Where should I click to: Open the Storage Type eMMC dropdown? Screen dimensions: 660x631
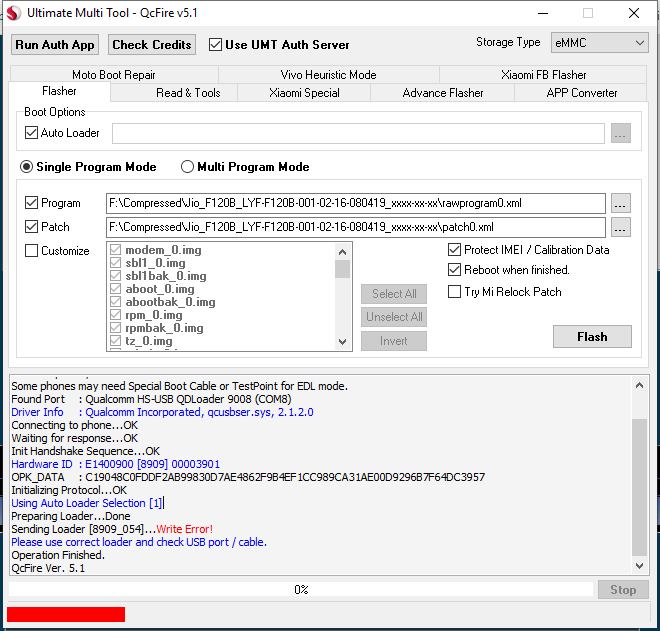coord(599,43)
